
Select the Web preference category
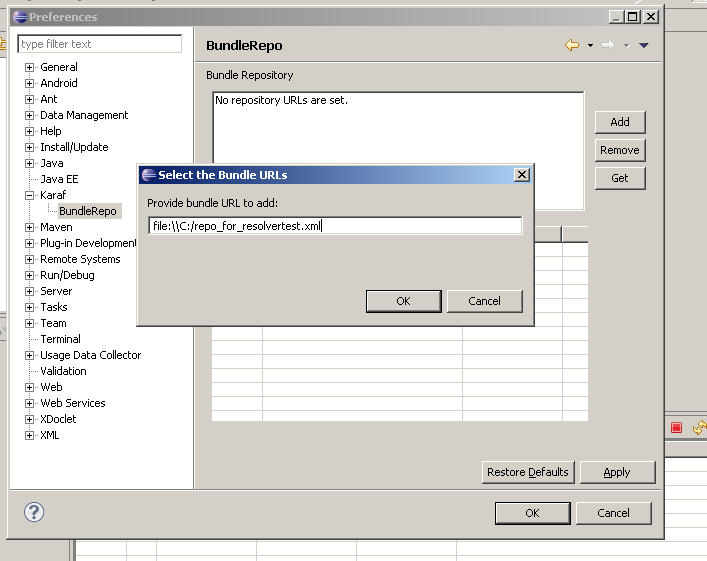(x=51, y=387)
